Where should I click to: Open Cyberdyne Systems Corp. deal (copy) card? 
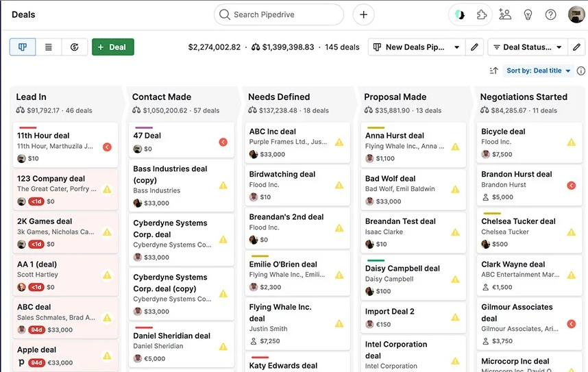pyautogui.click(x=182, y=294)
